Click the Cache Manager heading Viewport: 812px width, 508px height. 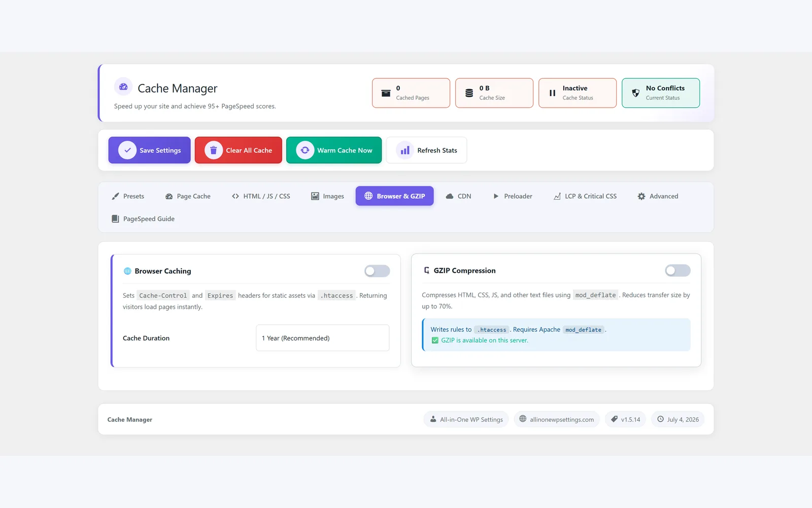click(x=177, y=88)
